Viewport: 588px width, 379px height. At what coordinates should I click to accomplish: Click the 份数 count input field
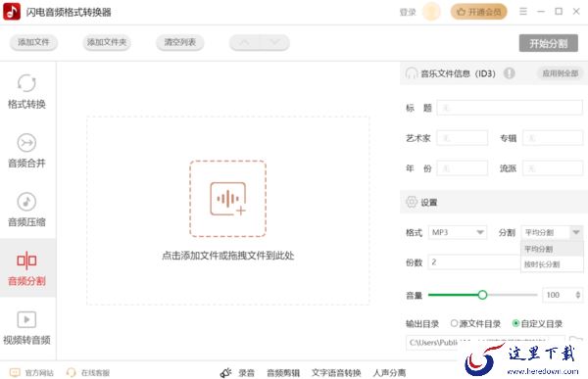click(x=474, y=262)
